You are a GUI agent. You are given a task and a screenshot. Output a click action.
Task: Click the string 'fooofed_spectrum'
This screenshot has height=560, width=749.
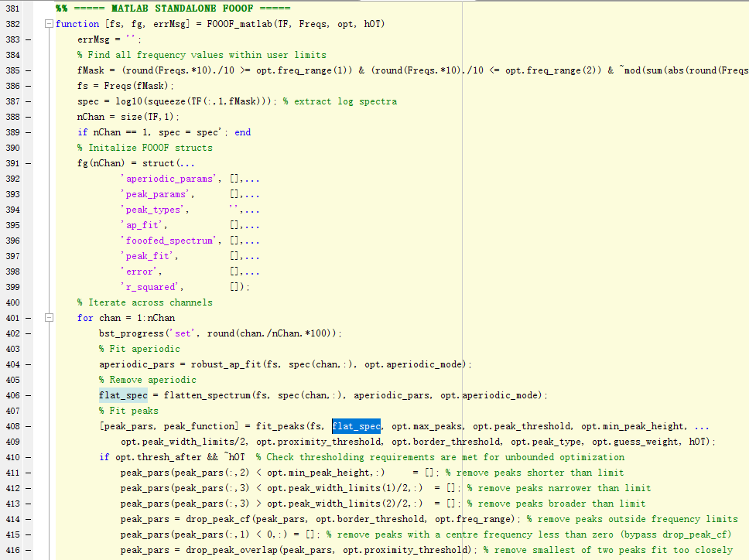point(169,241)
